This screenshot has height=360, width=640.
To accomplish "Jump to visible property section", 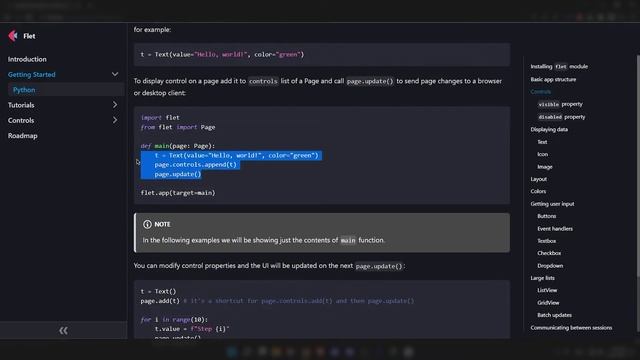I will point(560,104).
